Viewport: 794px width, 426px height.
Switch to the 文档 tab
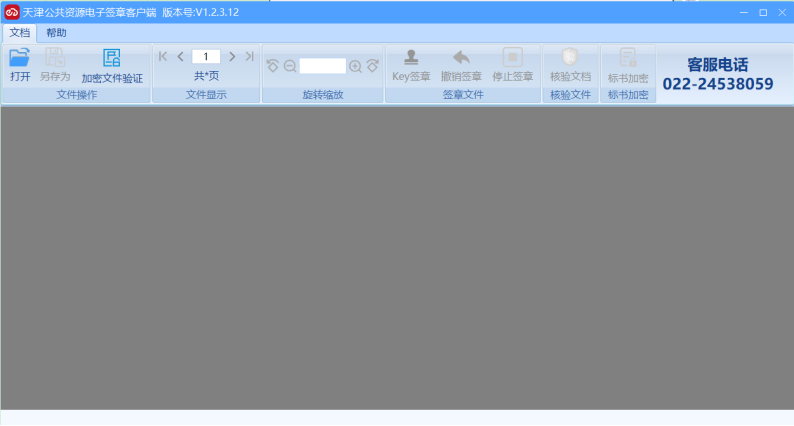[x=19, y=33]
